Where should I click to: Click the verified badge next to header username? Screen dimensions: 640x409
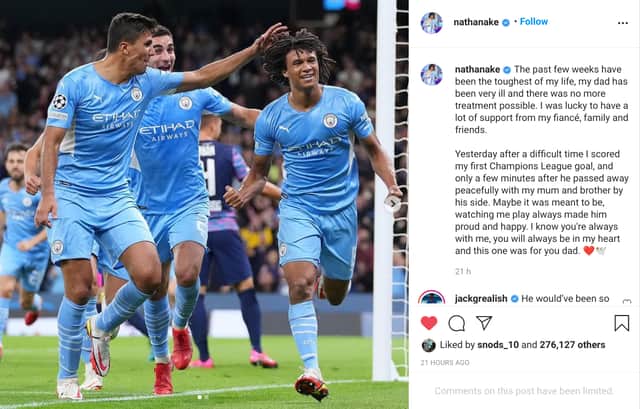(x=506, y=22)
